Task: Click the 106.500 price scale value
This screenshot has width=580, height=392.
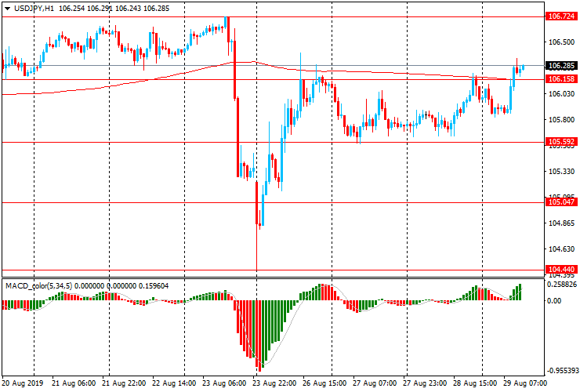Action: pyautogui.click(x=561, y=42)
